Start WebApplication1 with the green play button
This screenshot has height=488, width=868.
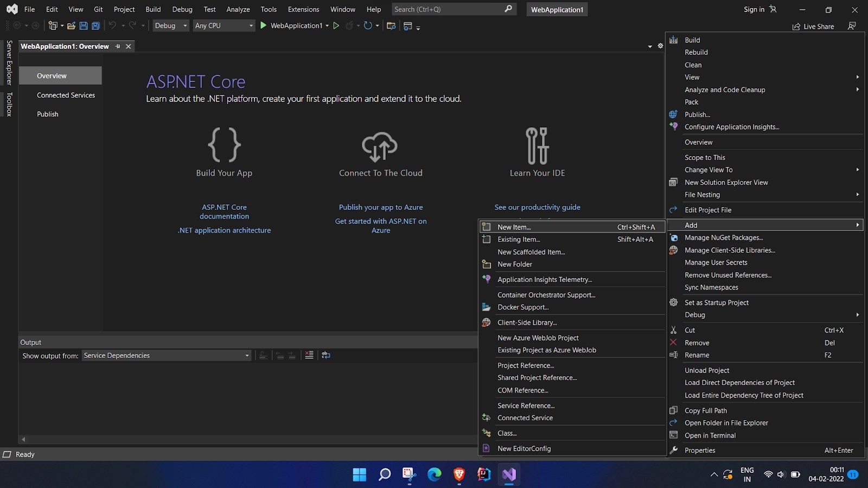click(x=264, y=25)
